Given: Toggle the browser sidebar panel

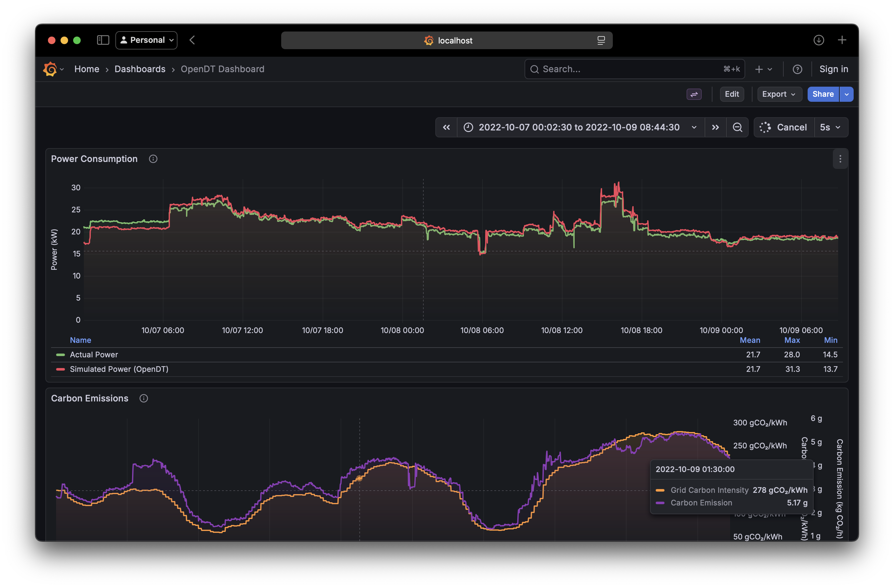Looking at the screenshot, I should point(102,40).
